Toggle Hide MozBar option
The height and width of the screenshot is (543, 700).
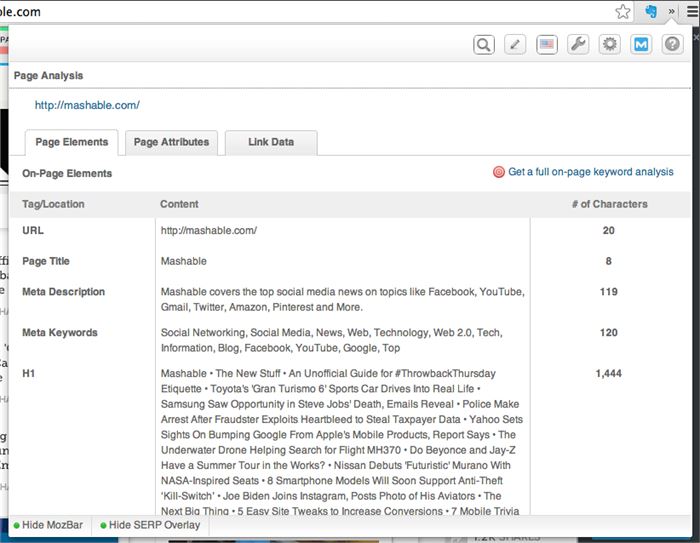[x=50, y=525]
